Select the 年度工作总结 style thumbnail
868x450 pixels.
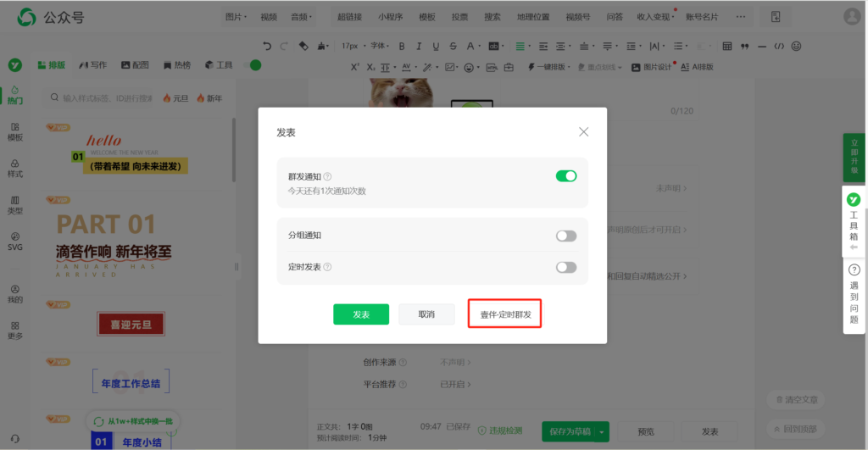tap(131, 382)
